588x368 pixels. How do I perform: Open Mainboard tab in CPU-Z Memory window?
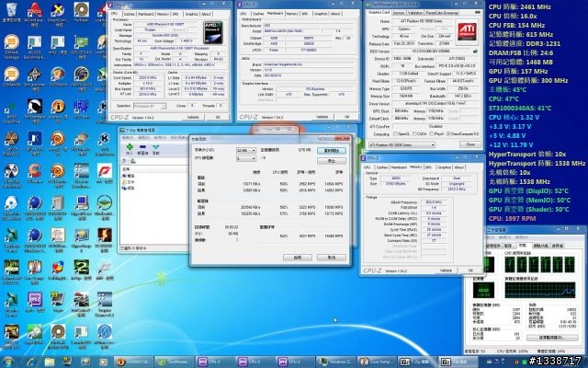[398, 167]
